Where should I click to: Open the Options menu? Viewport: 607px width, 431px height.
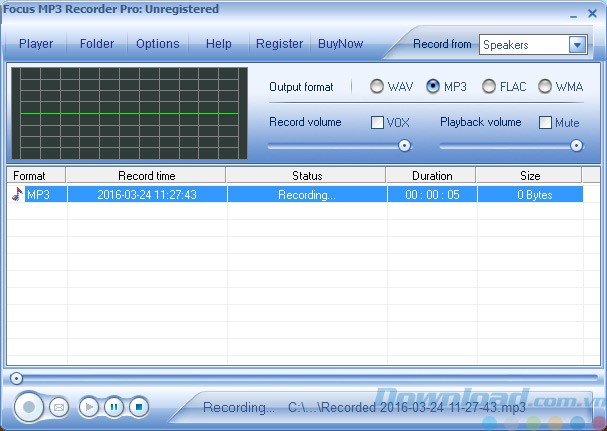(x=158, y=44)
